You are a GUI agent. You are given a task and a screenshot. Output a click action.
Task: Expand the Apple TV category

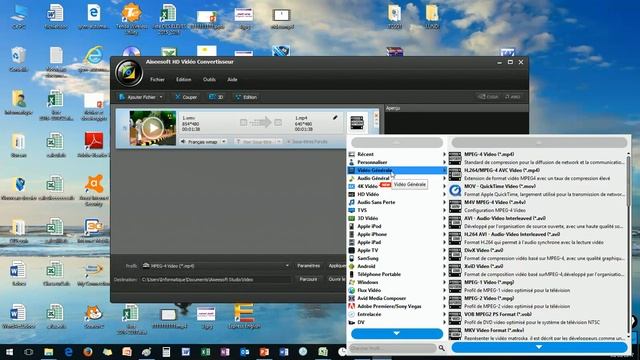tap(397, 250)
